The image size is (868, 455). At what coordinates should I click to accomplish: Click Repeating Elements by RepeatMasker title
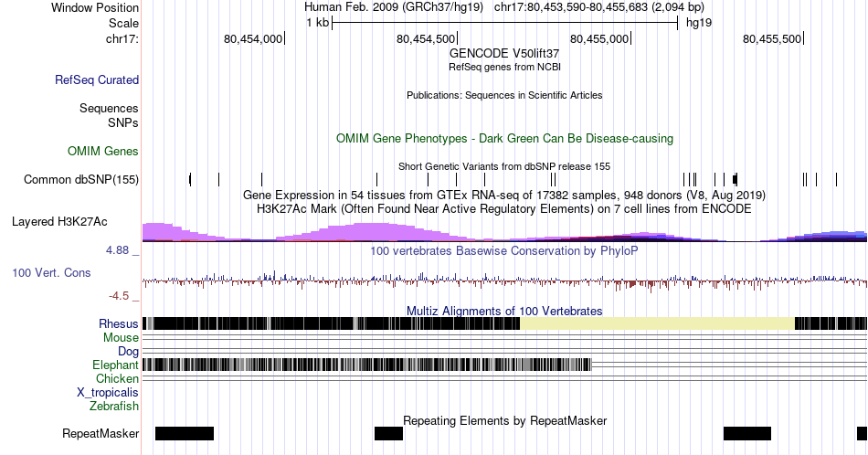pyautogui.click(x=504, y=420)
